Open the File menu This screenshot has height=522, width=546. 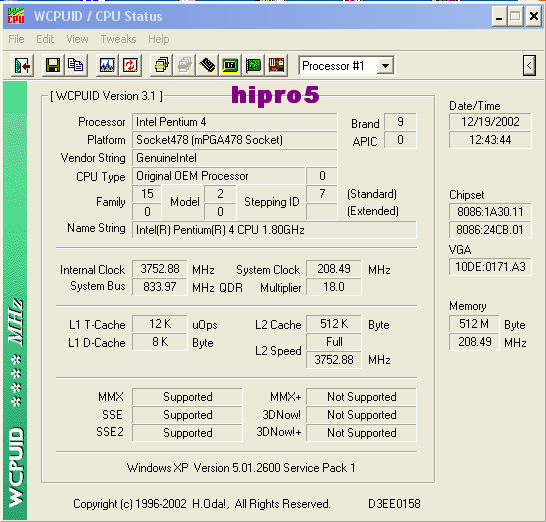tap(16, 39)
